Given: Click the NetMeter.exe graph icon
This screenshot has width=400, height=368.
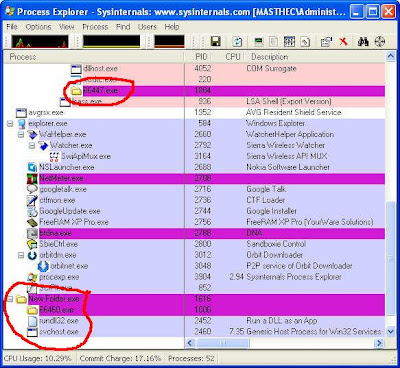Looking at the screenshot, I should click(x=32, y=178).
